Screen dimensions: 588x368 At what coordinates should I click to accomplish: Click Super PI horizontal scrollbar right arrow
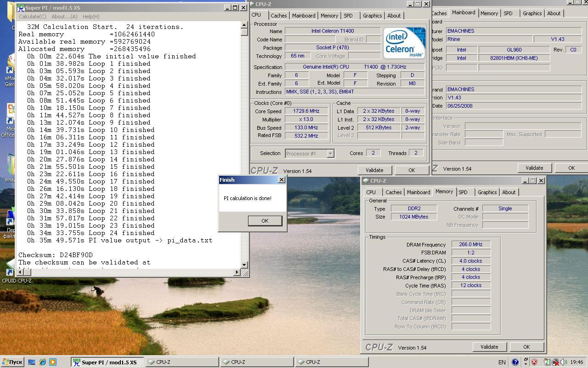click(237, 272)
